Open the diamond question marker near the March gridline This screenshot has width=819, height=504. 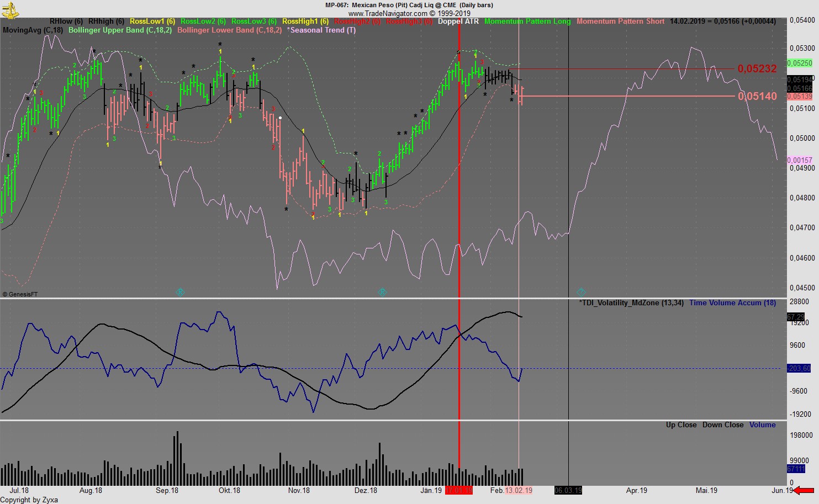tap(580, 291)
